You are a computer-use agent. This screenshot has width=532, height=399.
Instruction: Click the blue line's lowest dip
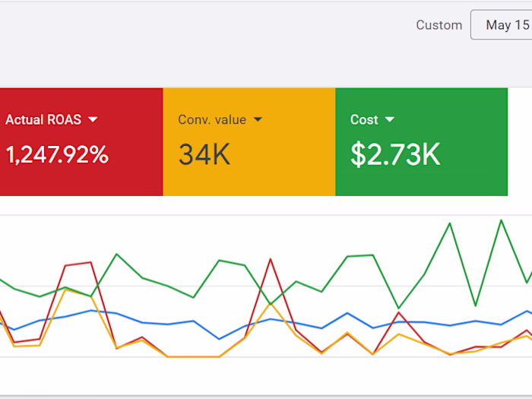click(x=219, y=339)
